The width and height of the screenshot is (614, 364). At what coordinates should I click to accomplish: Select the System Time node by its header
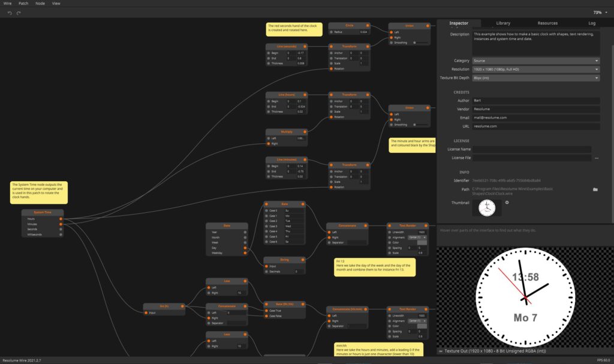click(43, 212)
